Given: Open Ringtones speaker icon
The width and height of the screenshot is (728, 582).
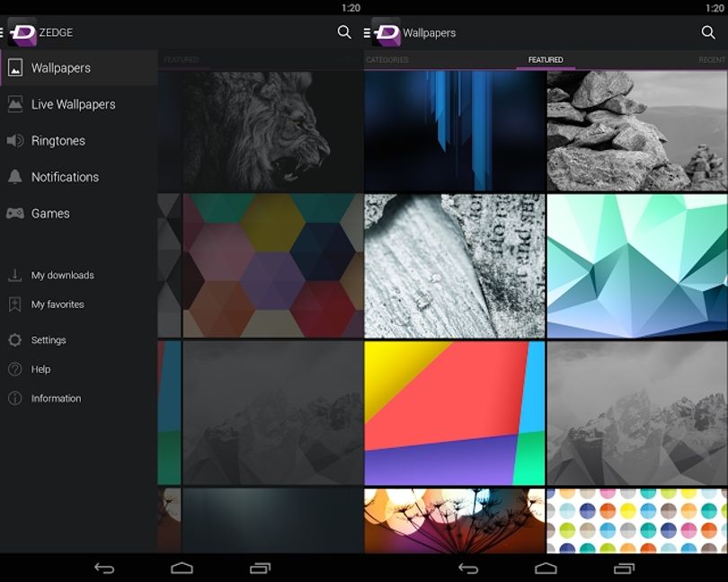Looking at the screenshot, I should coord(15,140).
